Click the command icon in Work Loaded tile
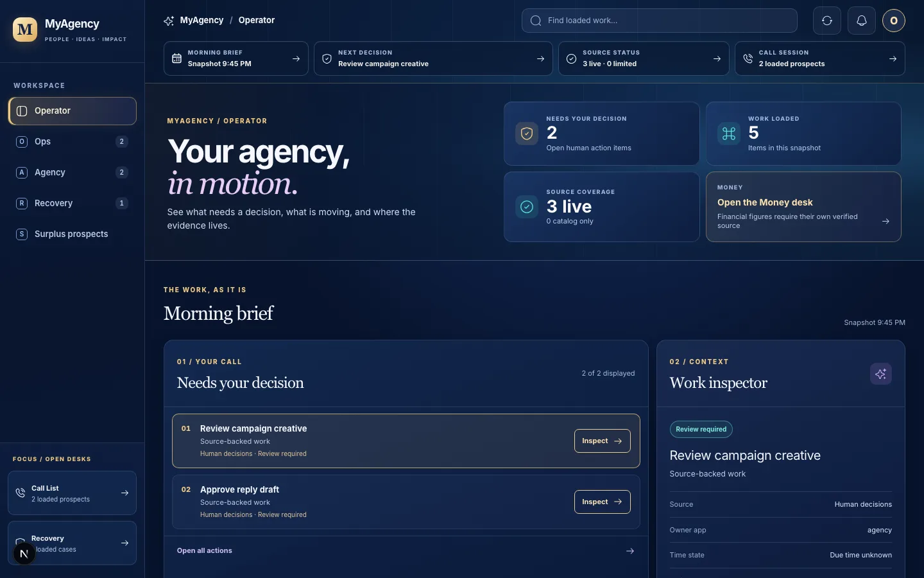Viewport: 924px width, 578px height. pyautogui.click(x=729, y=134)
